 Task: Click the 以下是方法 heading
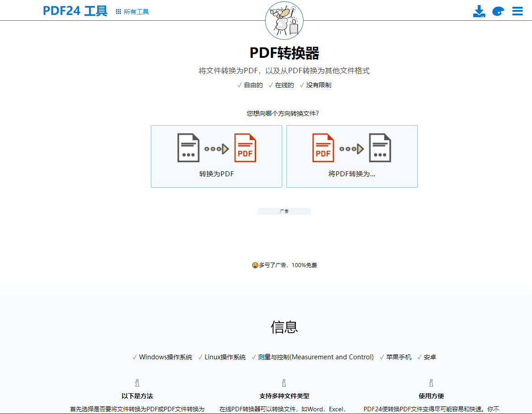(x=137, y=396)
